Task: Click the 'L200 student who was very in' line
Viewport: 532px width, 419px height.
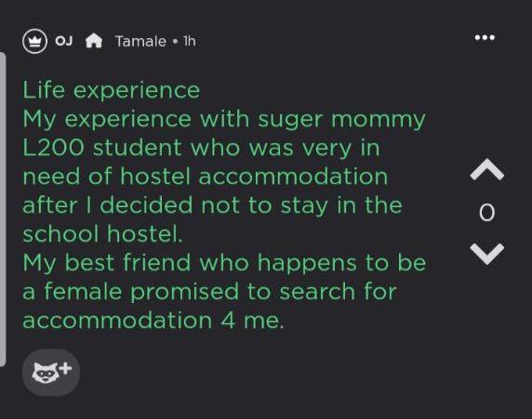Action: 201,148
